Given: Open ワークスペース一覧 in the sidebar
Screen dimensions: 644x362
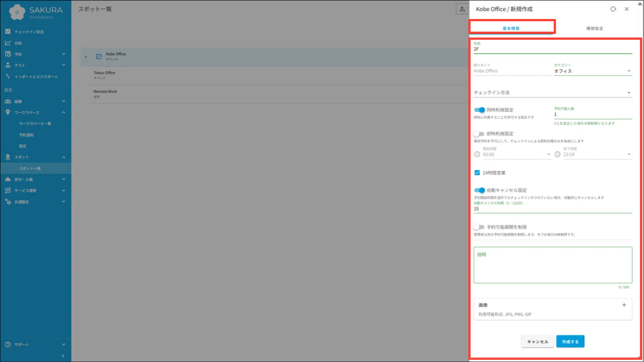Looking at the screenshot, I should (x=35, y=124).
